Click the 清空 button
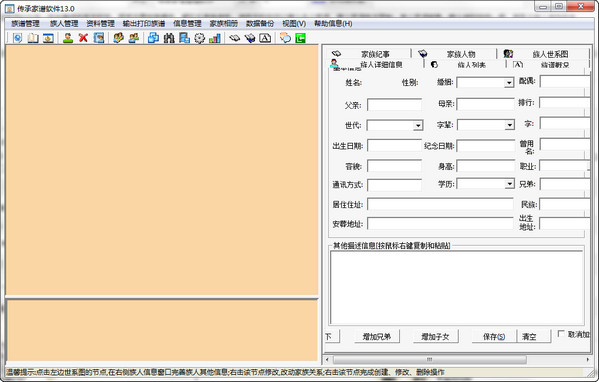 (x=534, y=337)
